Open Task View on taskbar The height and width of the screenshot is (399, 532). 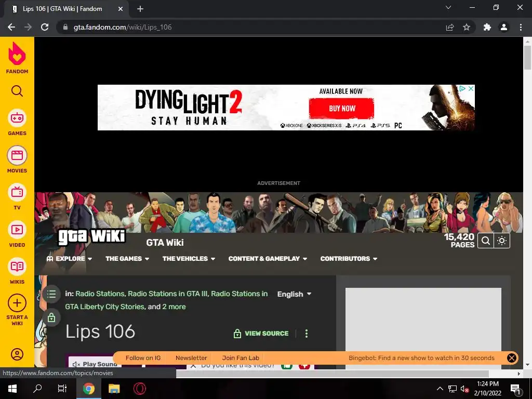(62, 389)
